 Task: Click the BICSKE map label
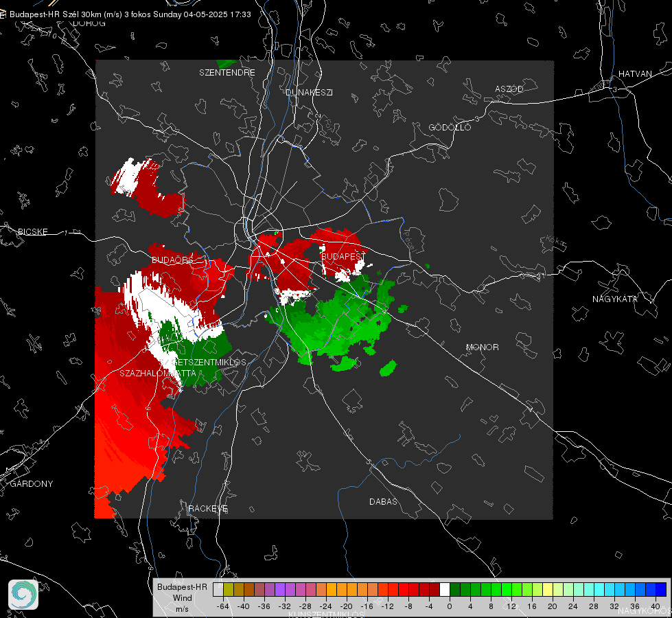[x=32, y=232]
